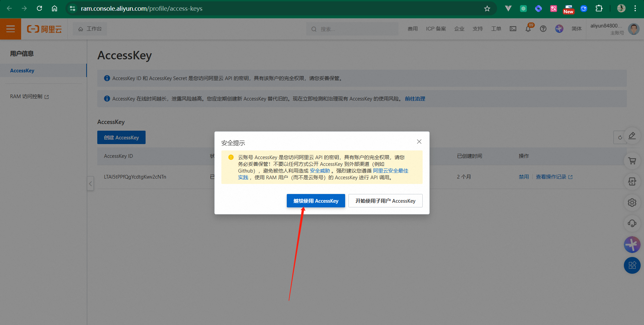Screen dimensions: 644x325
Task: Open the Cloud Shell terminal icon
Action: tap(513, 29)
